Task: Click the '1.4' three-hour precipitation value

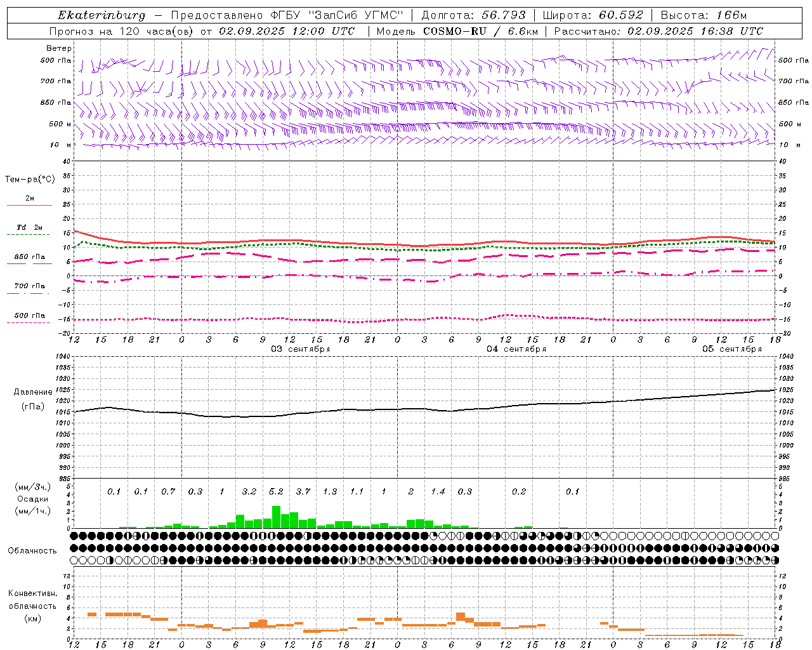Action: tap(438, 492)
